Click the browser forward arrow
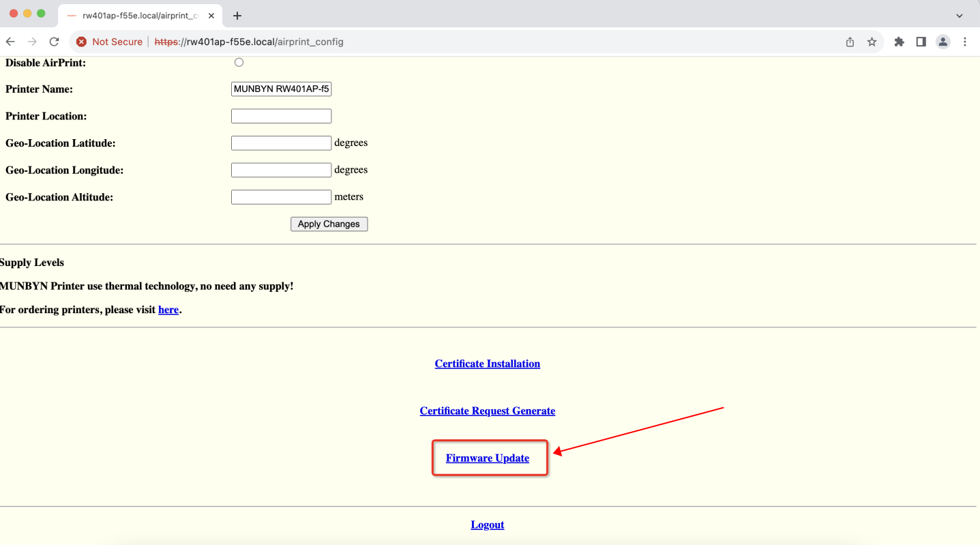This screenshot has height=545, width=980. point(32,42)
